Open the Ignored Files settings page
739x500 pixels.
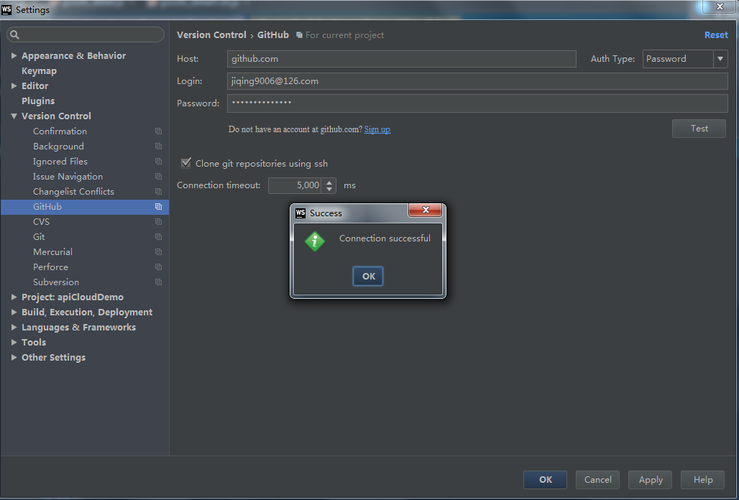click(x=60, y=162)
